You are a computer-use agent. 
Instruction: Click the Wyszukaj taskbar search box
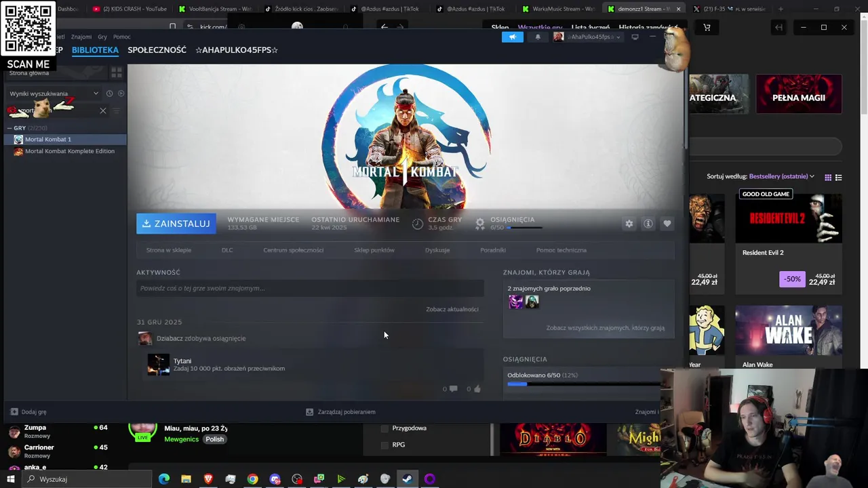(x=87, y=479)
